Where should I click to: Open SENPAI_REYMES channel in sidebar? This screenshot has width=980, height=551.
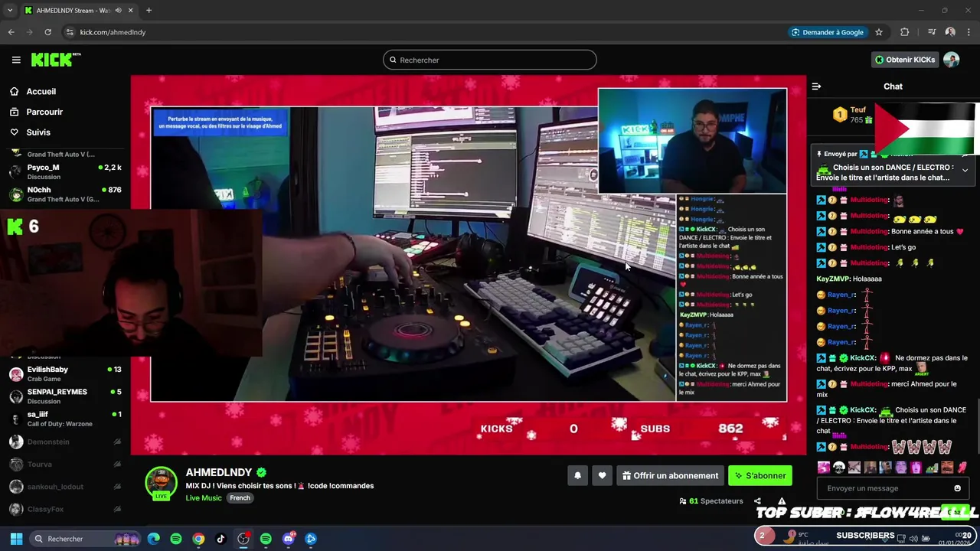65,396
